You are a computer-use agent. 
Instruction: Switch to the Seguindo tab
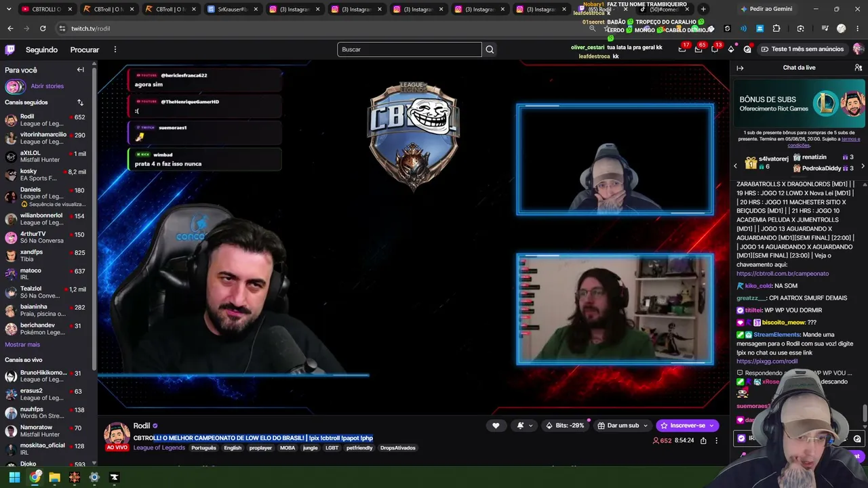coord(41,49)
